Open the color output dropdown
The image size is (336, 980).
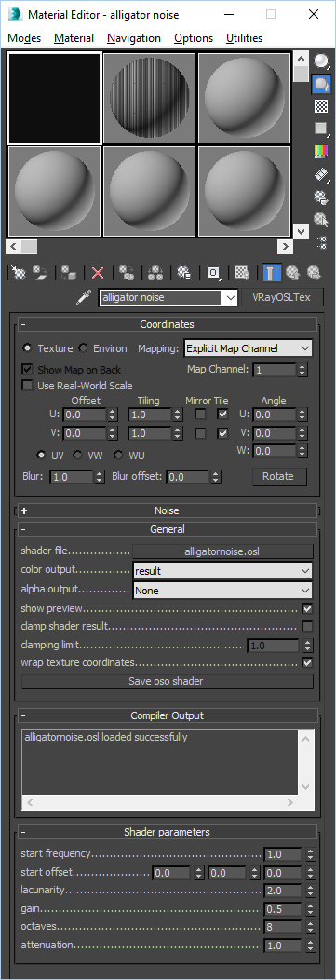(222, 571)
